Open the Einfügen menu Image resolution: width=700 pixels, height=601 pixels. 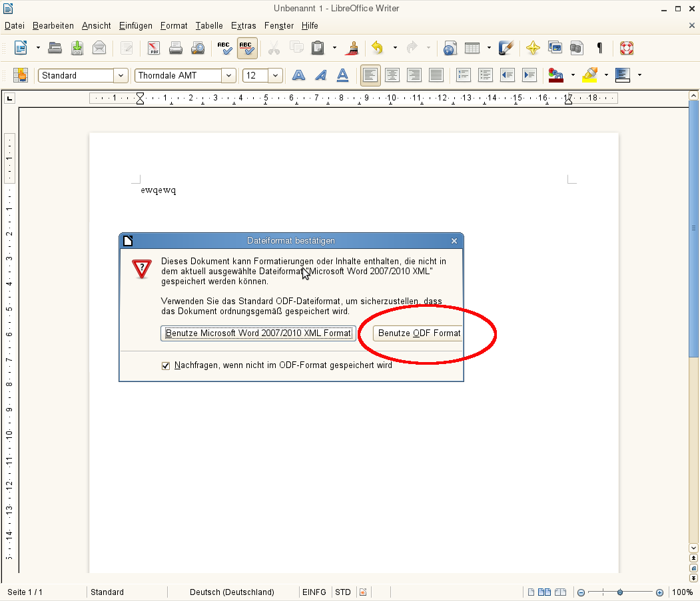click(136, 25)
